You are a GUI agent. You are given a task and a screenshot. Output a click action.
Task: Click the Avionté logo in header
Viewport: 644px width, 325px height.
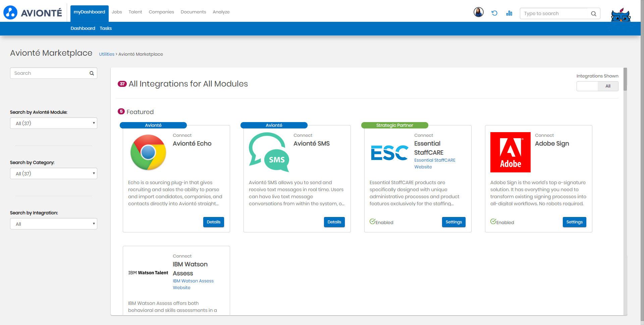pyautogui.click(x=33, y=12)
